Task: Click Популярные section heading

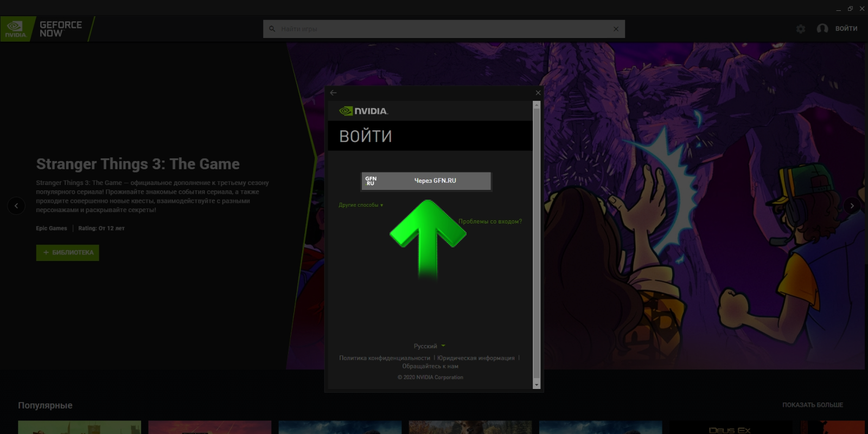Action: pos(45,405)
